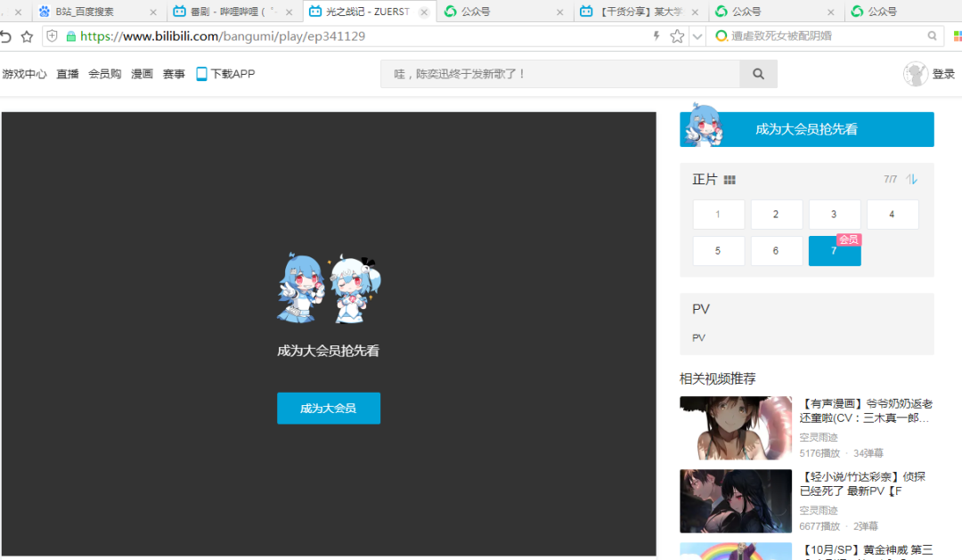Click the 成为大会员 button in player
Image resolution: width=962 pixels, height=560 pixels.
pyautogui.click(x=328, y=408)
